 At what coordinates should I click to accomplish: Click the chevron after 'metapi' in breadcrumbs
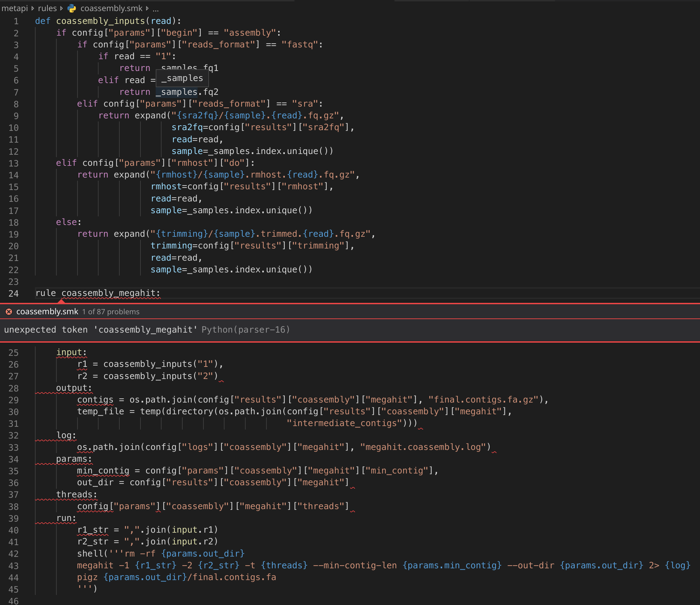point(32,8)
